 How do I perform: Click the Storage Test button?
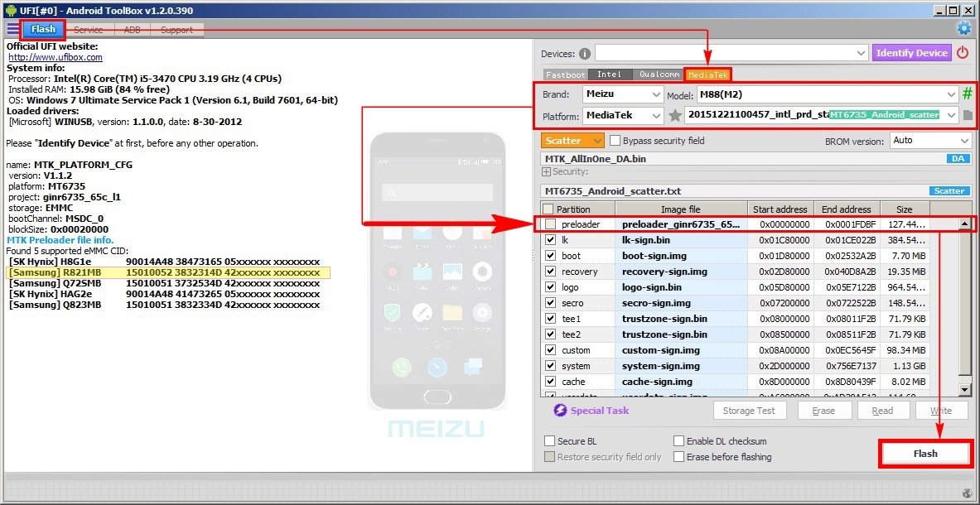749,410
